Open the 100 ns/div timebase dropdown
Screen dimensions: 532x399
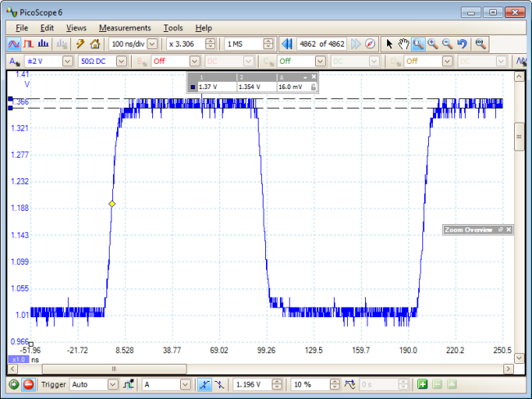152,43
